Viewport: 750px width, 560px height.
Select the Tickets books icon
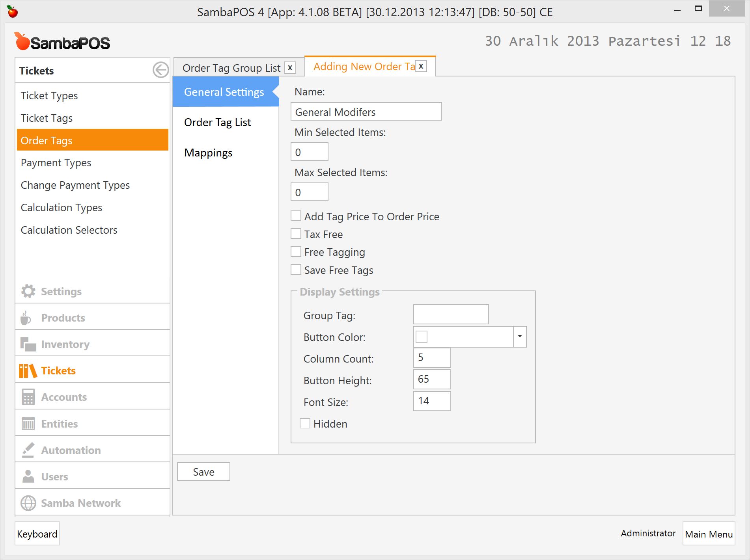28,370
